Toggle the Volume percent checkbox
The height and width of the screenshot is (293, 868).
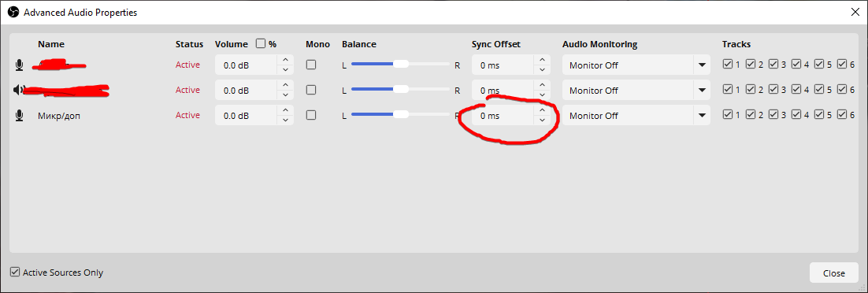(x=260, y=43)
